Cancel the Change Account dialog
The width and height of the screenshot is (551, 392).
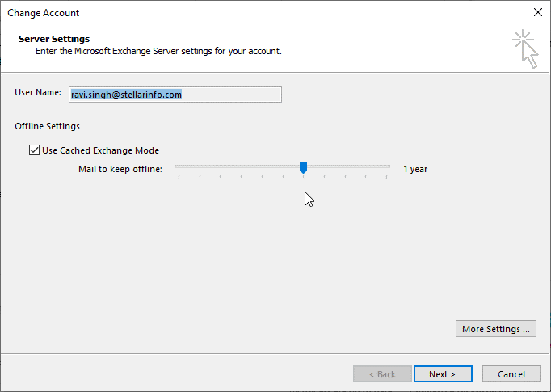[x=511, y=374]
